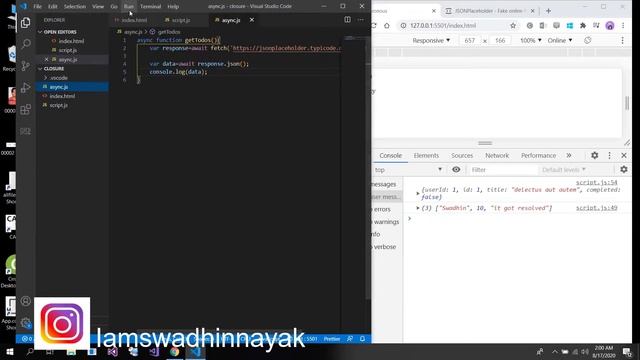This screenshot has height=360, width=640.
Task: Open the editor More Actions ellipsis menu
Action: tap(360, 20)
